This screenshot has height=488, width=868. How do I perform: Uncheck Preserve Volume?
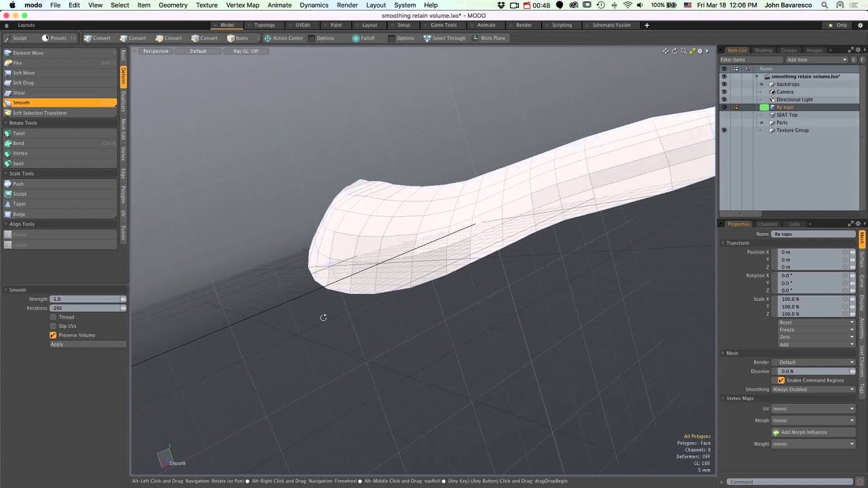pyautogui.click(x=53, y=335)
